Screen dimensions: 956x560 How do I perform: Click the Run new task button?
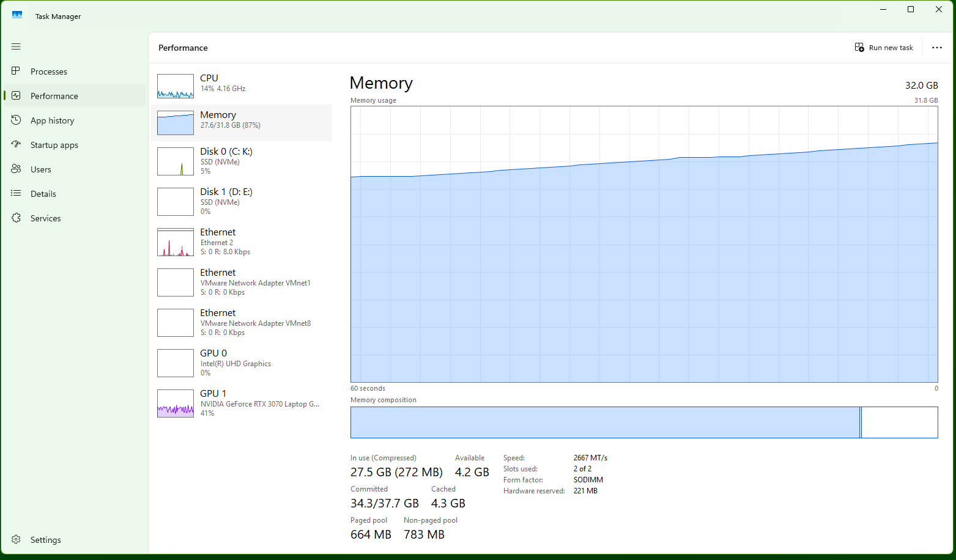point(884,48)
